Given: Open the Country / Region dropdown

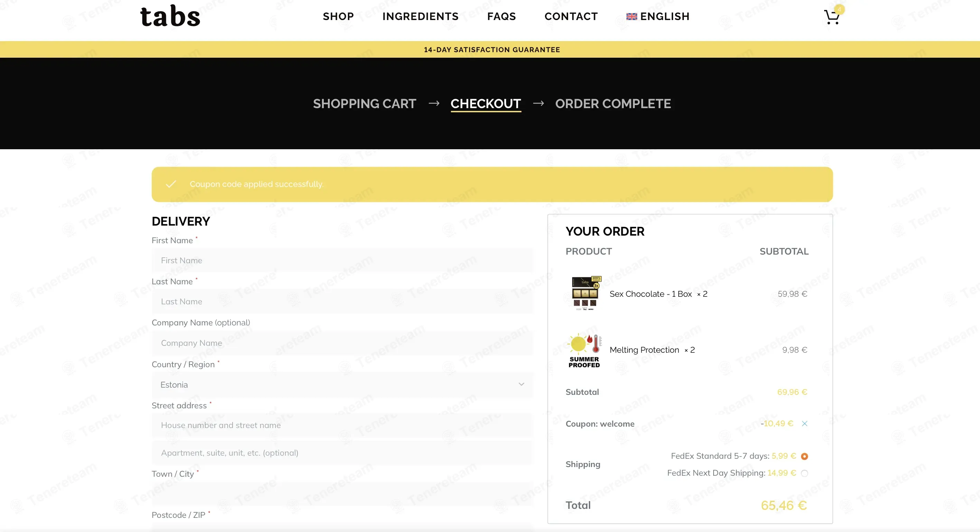Looking at the screenshot, I should (x=342, y=385).
